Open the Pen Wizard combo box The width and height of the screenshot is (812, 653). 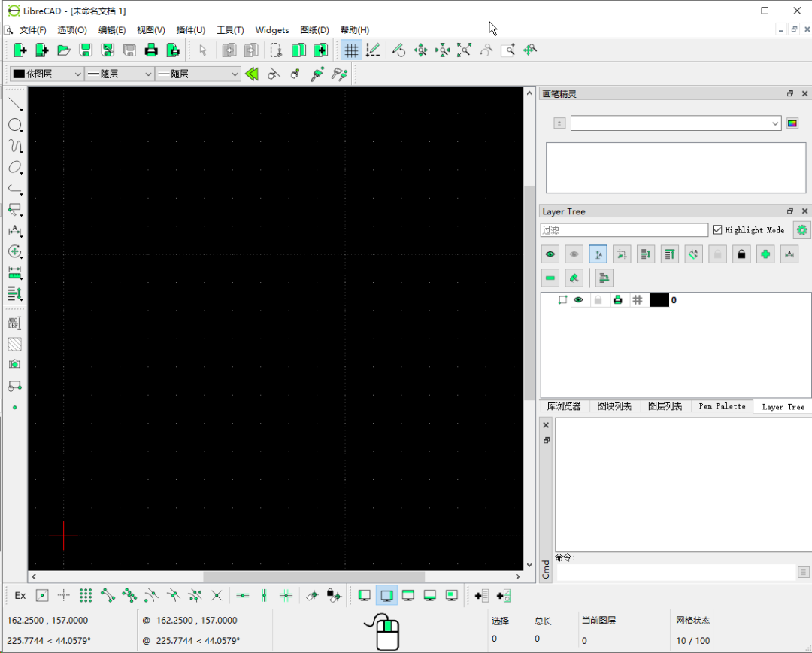pos(675,123)
